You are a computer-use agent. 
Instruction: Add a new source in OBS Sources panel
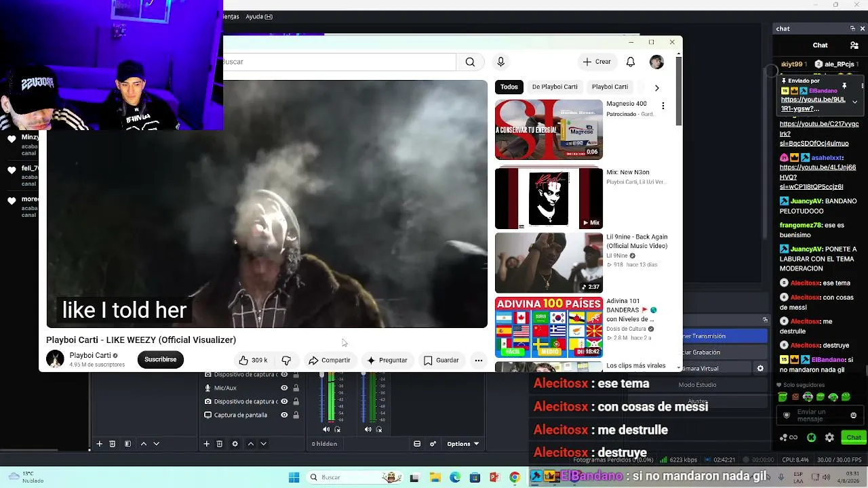click(206, 444)
